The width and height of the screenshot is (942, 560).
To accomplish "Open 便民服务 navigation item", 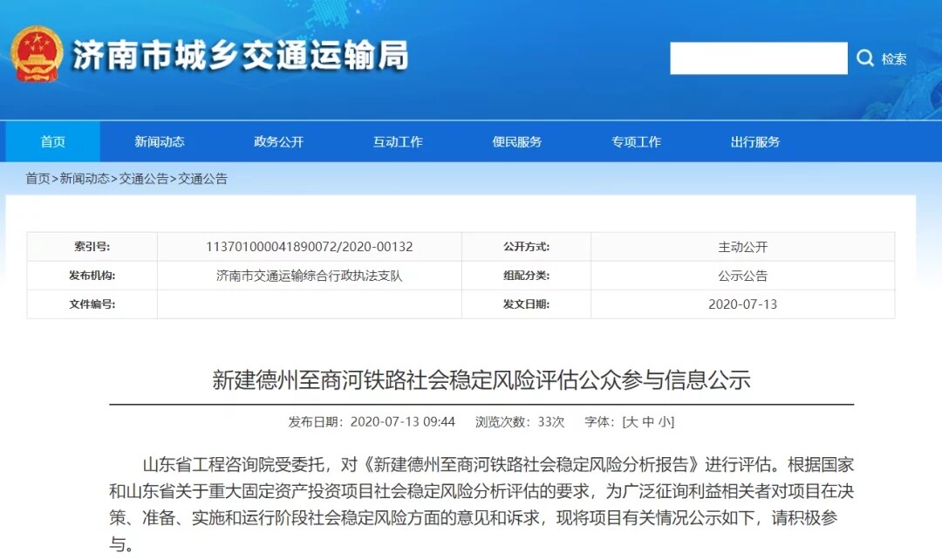I will point(517,141).
